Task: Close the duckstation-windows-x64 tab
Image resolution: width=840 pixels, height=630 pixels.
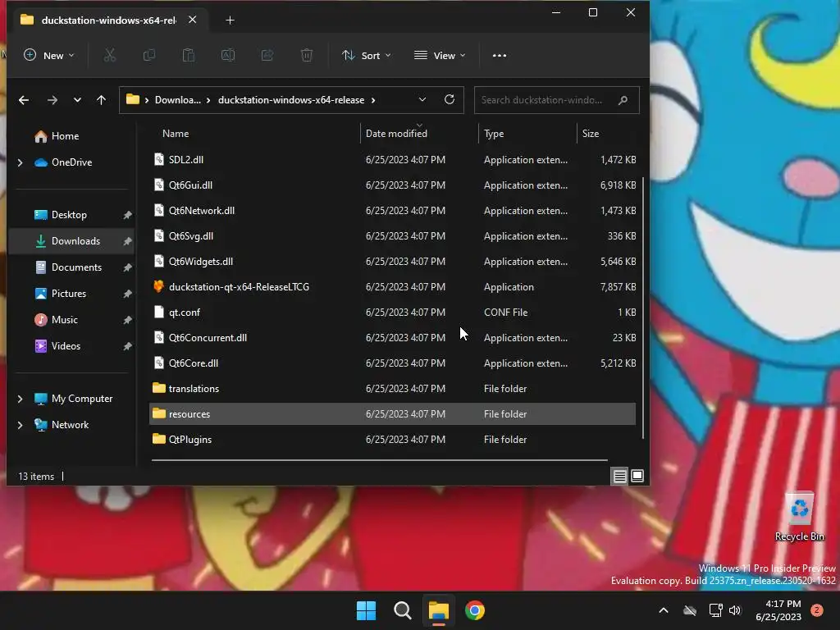Action: [192, 20]
